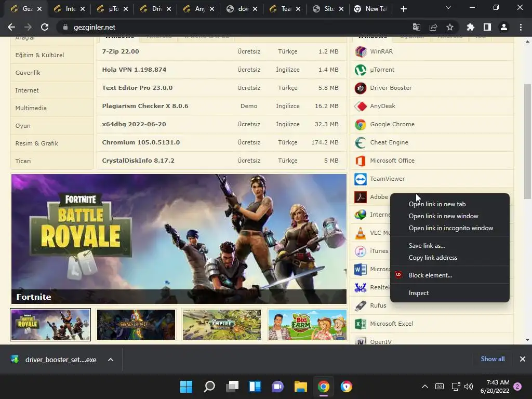This screenshot has height=399, width=532.
Task: Select the Fortnite Battle Royale thumbnail
Action: [x=50, y=325]
